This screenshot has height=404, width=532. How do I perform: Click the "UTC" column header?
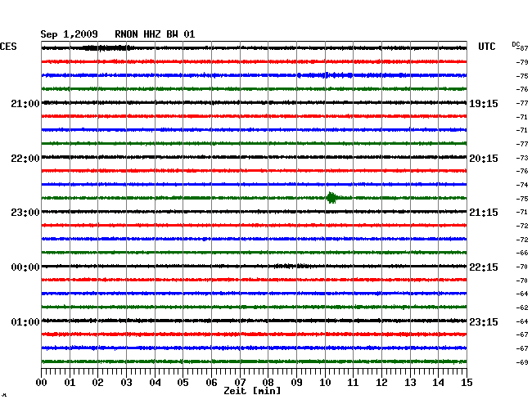tap(486, 47)
